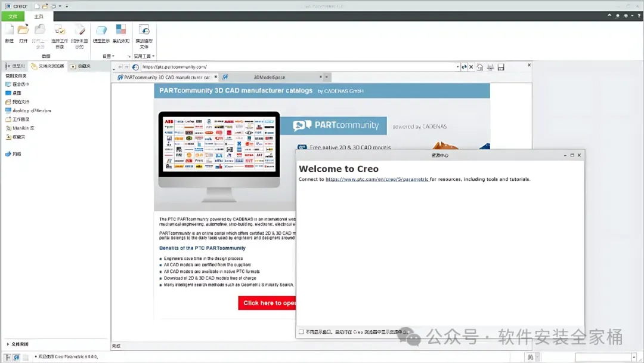The image size is (644, 363).
Task: Open the learning connector dropdown arrow
Action: coord(632,16)
